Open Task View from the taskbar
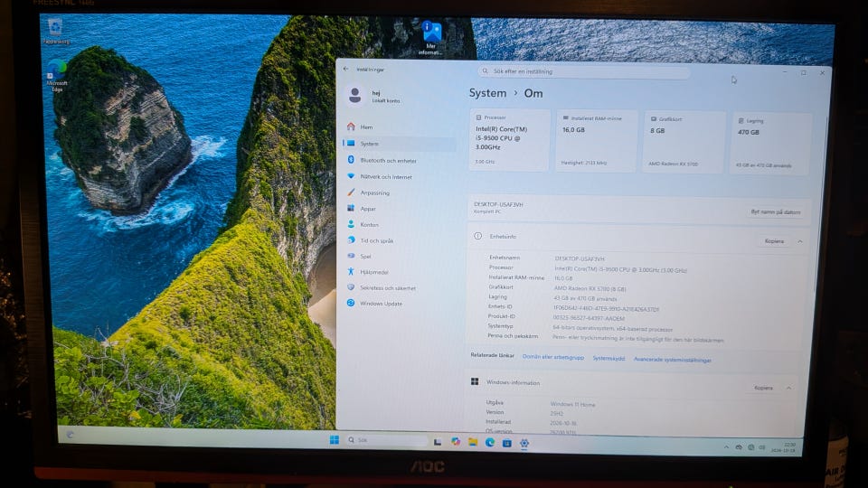This screenshot has width=868, height=488. tap(438, 442)
